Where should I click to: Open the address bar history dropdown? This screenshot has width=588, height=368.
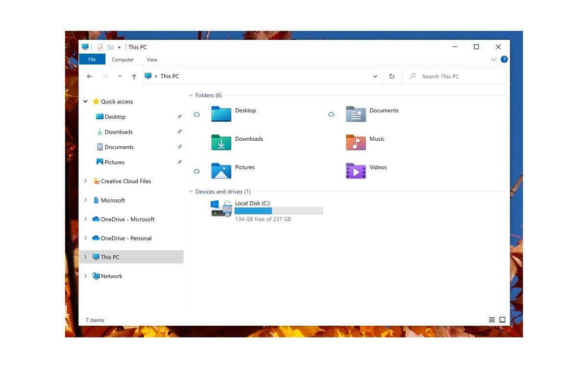click(x=375, y=77)
